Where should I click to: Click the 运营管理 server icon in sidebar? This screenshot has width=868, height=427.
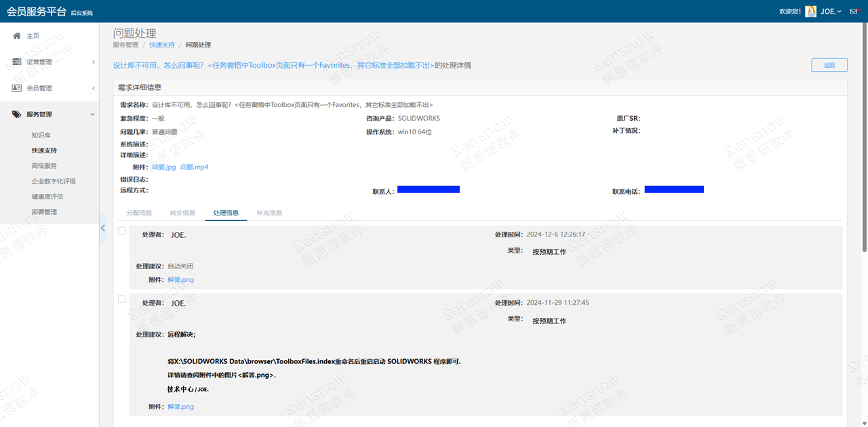tap(17, 62)
